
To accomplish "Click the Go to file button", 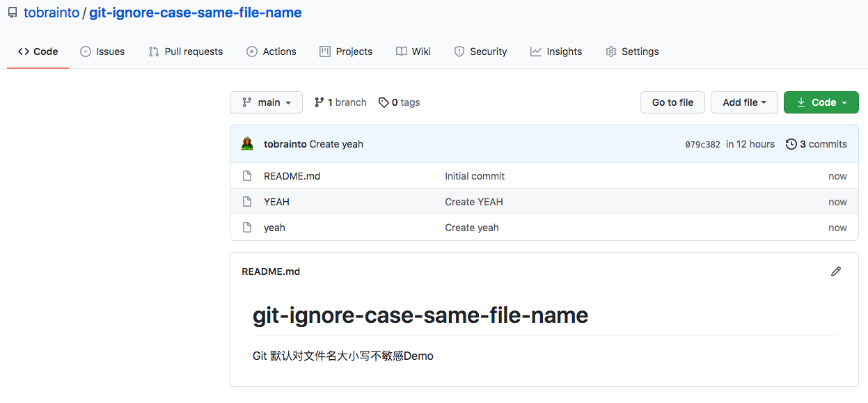I will pyautogui.click(x=672, y=102).
